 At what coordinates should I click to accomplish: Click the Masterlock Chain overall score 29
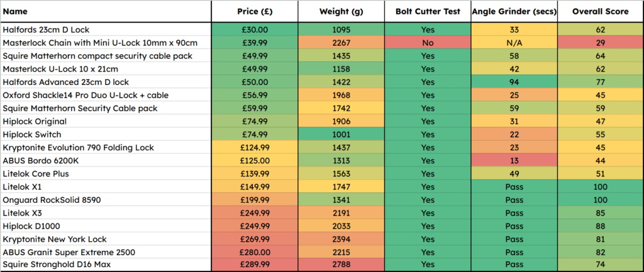point(600,43)
